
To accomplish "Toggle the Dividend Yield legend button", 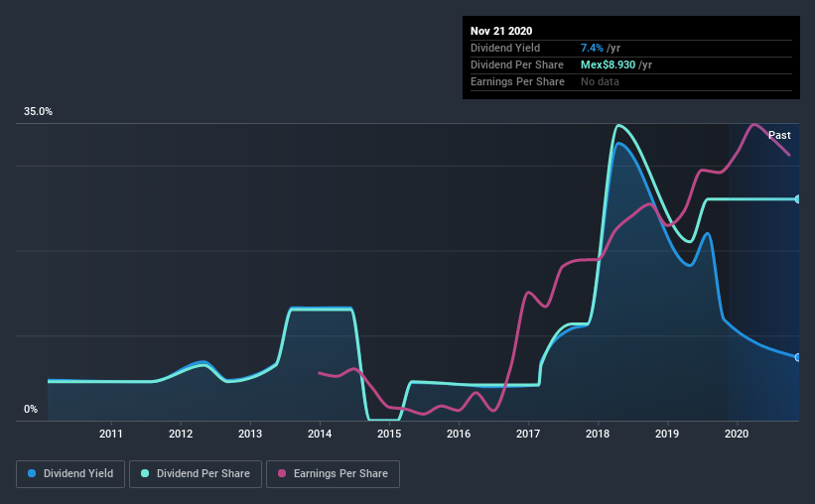I will click(x=70, y=474).
